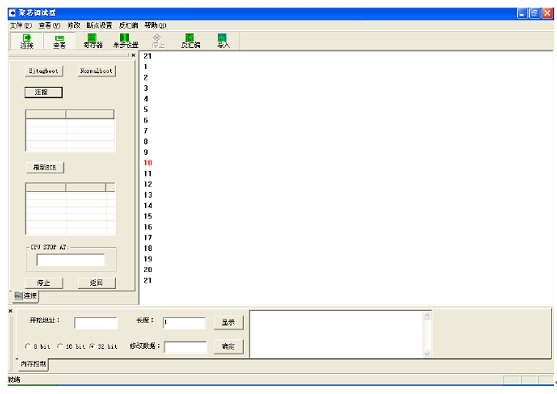Click the 就绪 (ready) status bar text

[14, 380]
